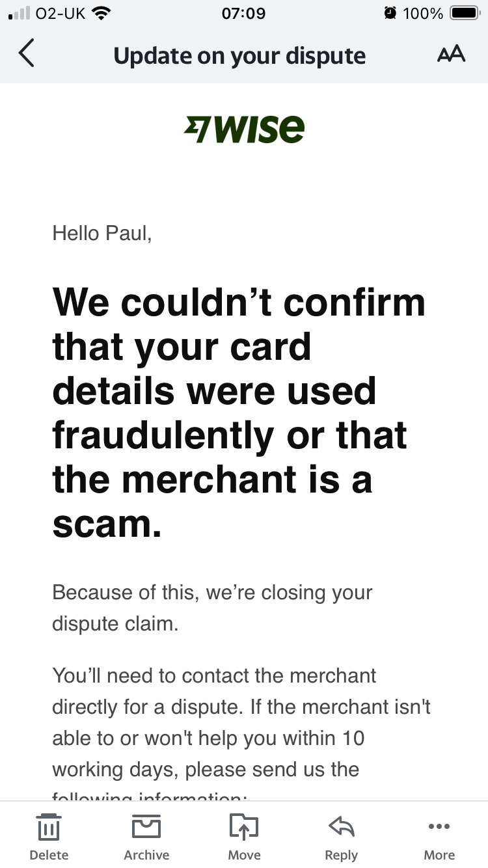The height and width of the screenshot is (868, 488).
Task: Open the More options menu
Action: tap(439, 835)
